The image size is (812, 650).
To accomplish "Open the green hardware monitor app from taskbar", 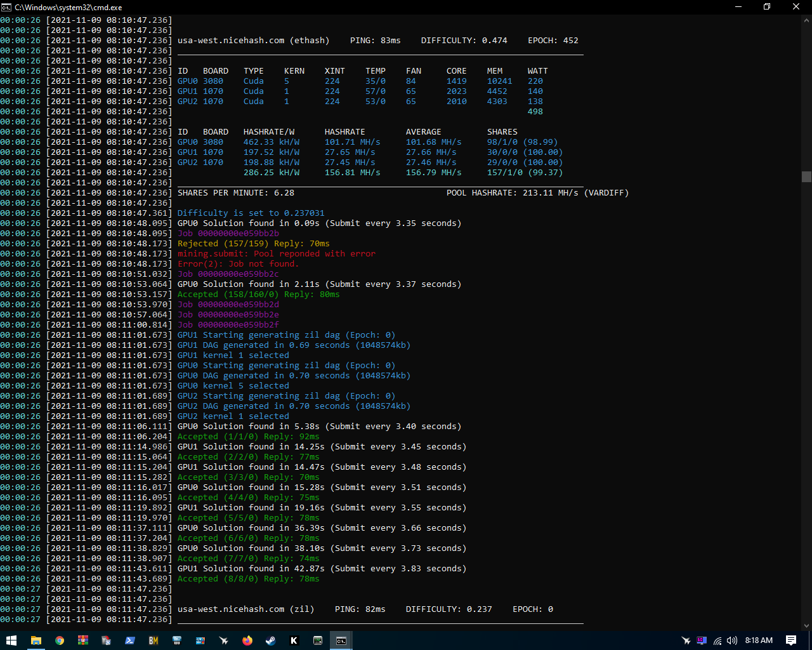I will 317,641.
